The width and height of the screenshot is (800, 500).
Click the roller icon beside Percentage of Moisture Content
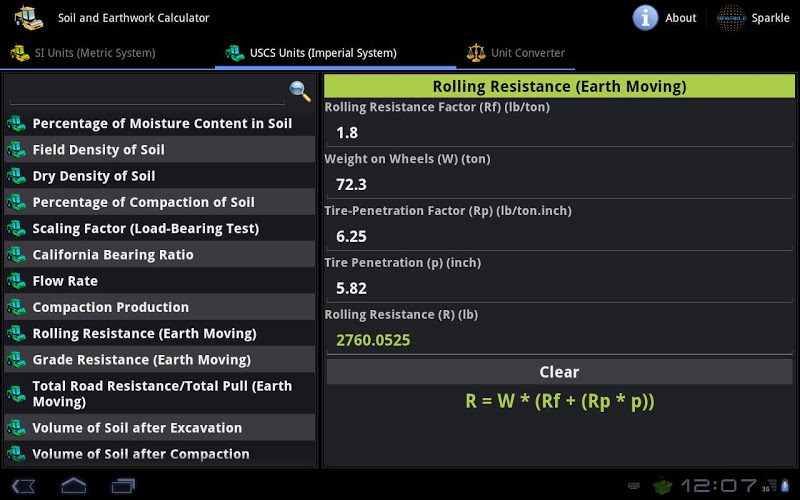coord(16,123)
